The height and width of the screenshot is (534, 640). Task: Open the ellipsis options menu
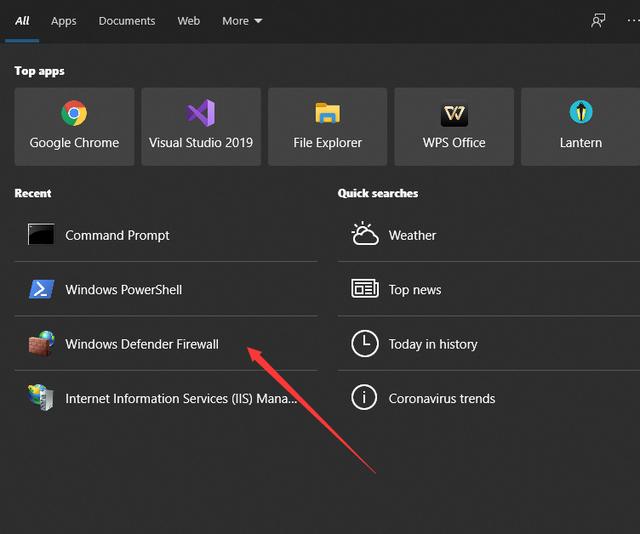632,21
